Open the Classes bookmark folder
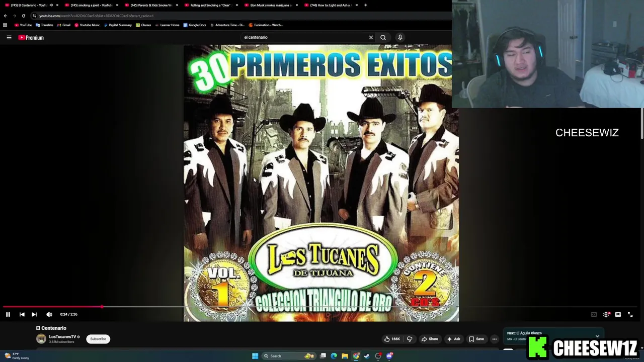Image resolution: width=644 pixels, height=362 pixels. [x=143, y=25]
